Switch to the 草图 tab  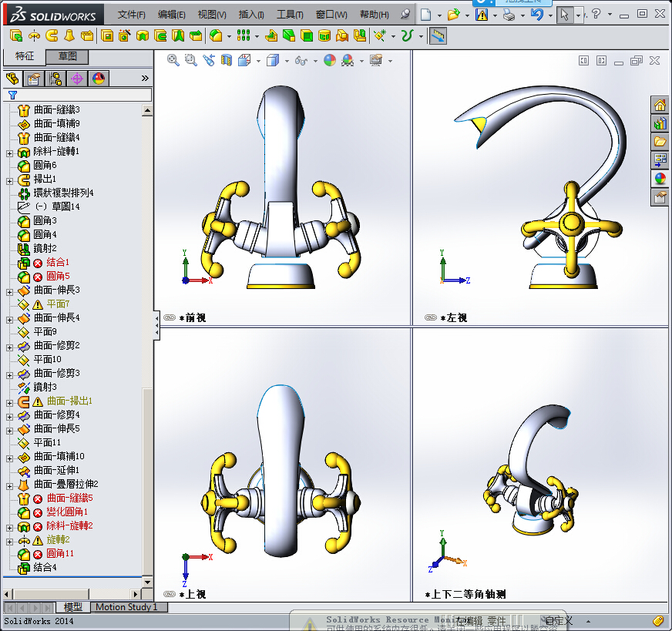click(x=69, y=57)
